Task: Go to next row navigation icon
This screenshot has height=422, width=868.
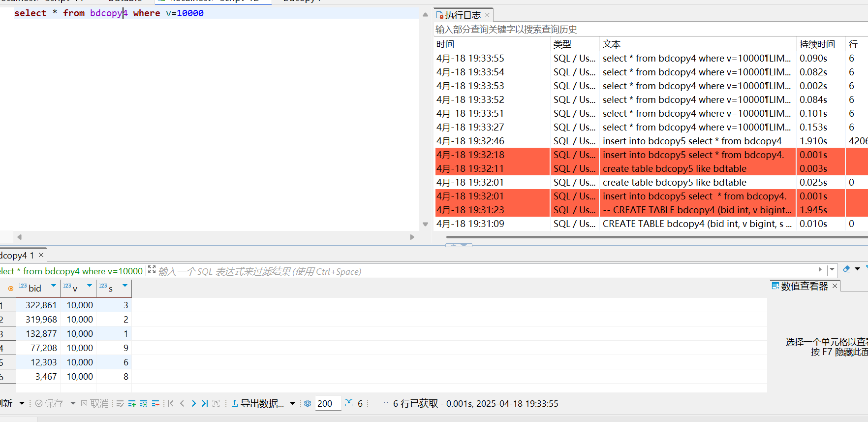Action: (x=193, y=403)
